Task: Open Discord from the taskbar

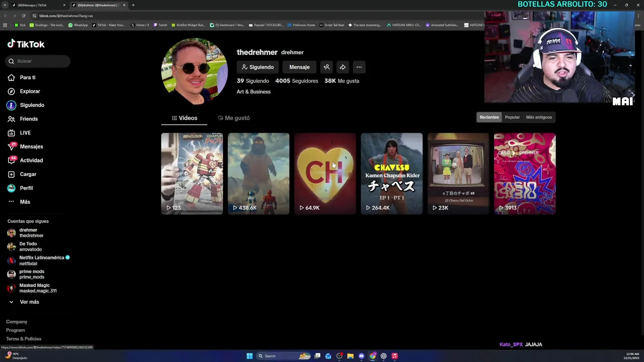Action: point(361,356)
